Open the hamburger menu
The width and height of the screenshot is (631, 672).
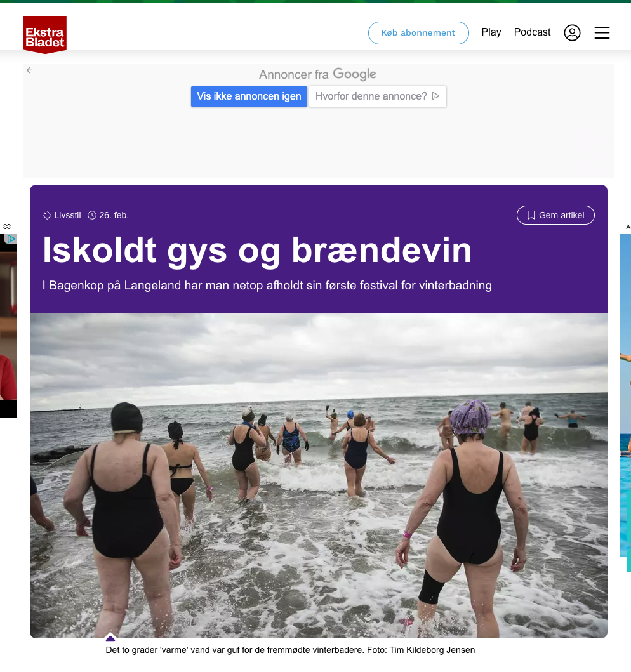tap(602, 33)
